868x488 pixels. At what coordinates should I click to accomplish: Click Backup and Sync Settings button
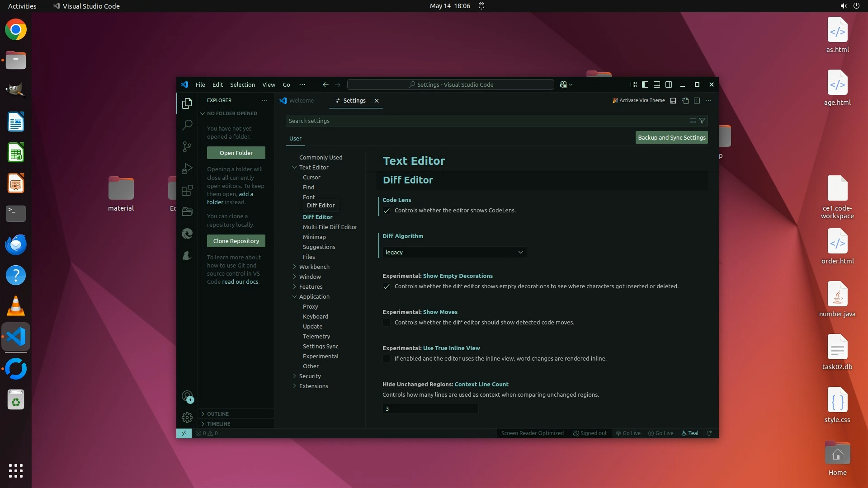pyautogui.click(x=671, y=137)
